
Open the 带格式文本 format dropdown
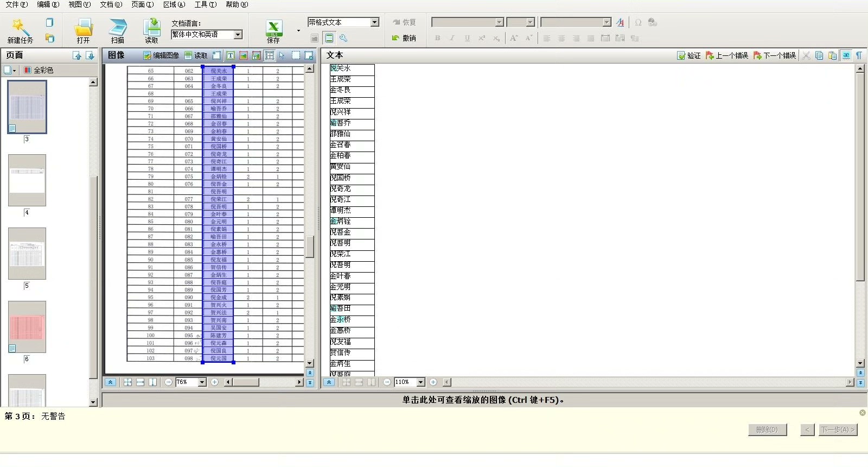[374, 22]
